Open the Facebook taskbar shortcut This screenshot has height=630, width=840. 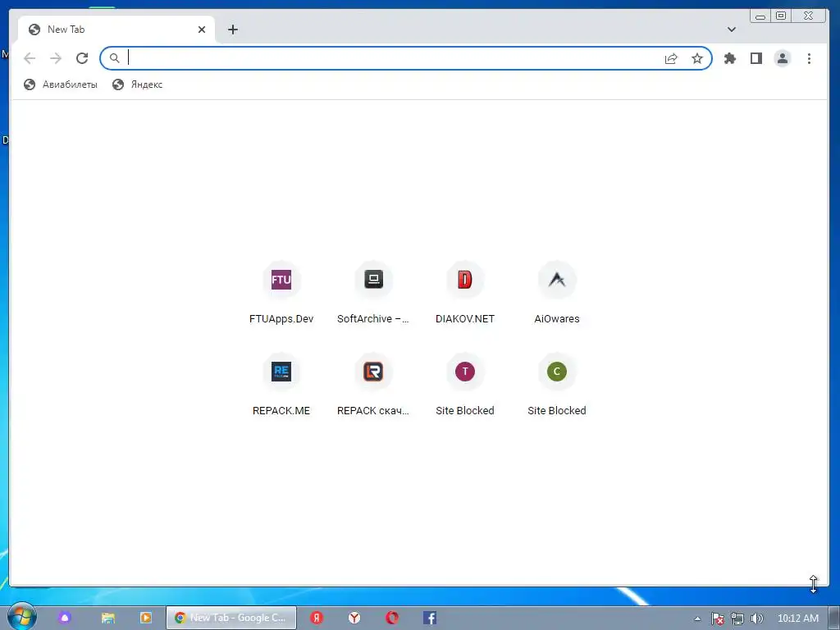(430, 618)
